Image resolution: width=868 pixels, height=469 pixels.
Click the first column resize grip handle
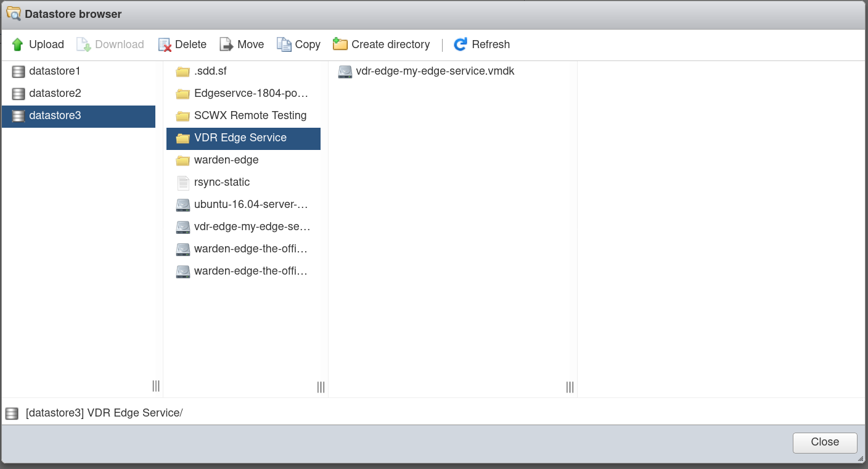point(156,386)
